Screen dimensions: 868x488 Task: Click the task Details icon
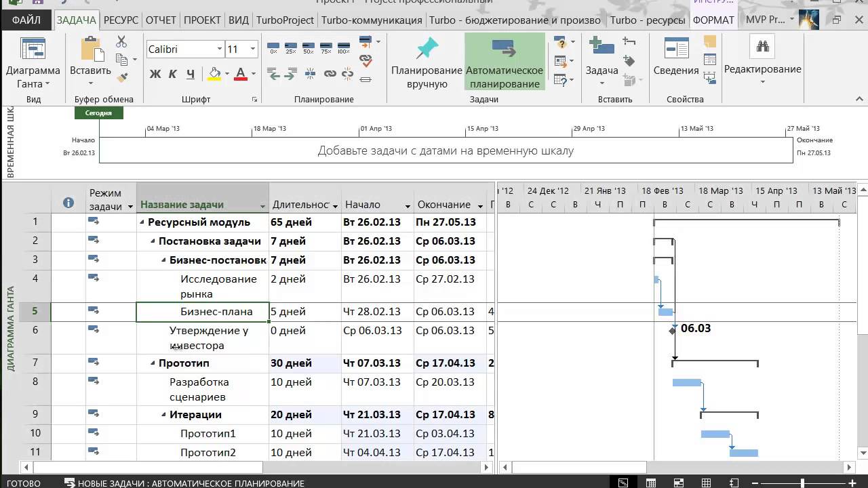tap(710, 60)
